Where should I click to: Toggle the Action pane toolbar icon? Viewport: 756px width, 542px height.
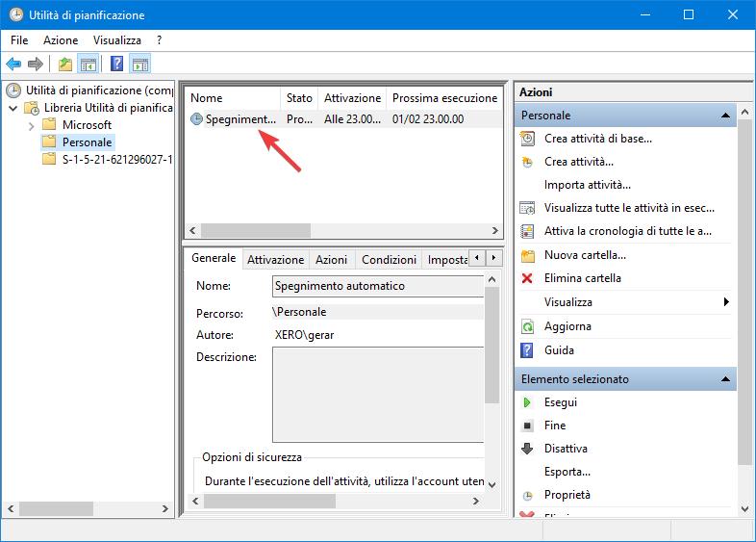140,64
